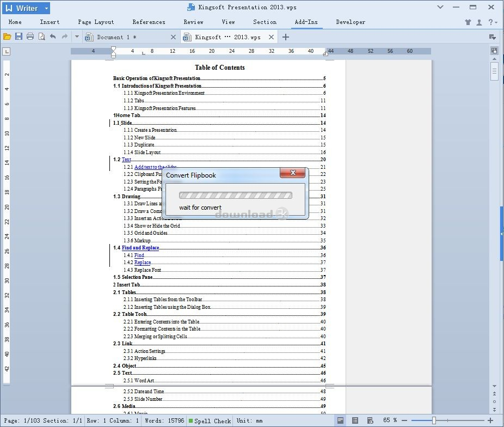Open the Writer application menu dropdown
This screenshot has height=427, width=504.
click(x=26, y=8)
